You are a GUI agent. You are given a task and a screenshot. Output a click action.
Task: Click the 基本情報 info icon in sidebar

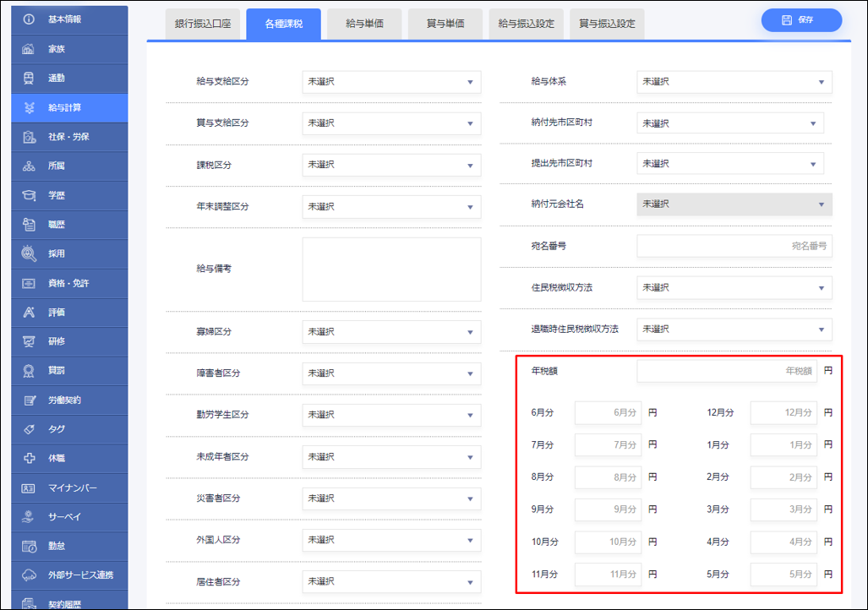pos(29,19)
